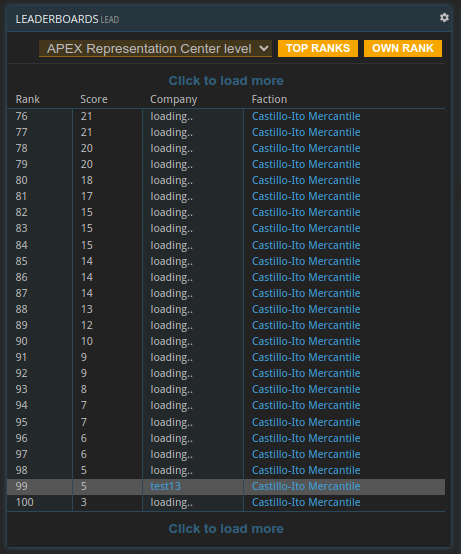Screen dimensions: 461x554
Task: Click the Rank column header
Action: pyautogui.click(x=28, y=99)
